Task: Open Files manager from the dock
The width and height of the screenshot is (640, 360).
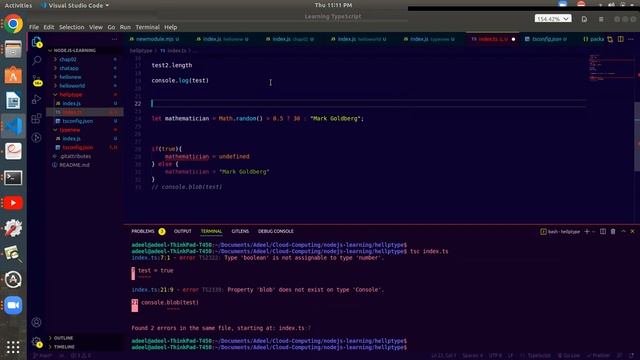Action: (x=13, y=50)
